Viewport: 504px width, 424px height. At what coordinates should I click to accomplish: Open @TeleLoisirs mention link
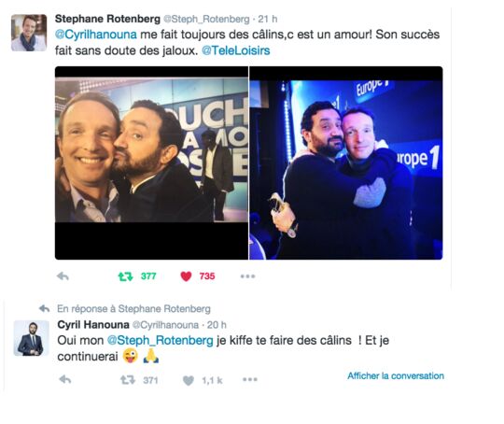pos(235,50)
